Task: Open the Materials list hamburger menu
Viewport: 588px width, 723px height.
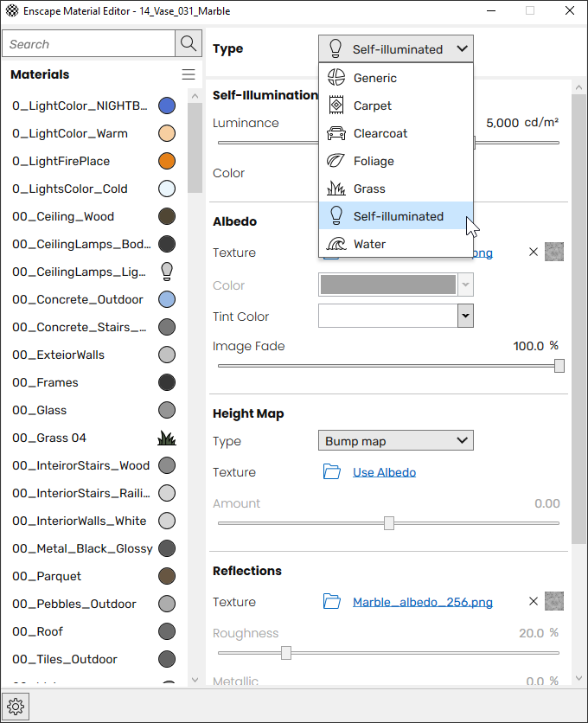Action: [x=189, y=74]
